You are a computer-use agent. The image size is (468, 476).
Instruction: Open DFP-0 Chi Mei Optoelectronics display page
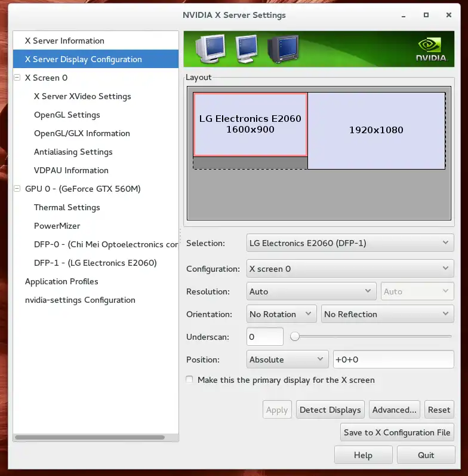[96, 244]
